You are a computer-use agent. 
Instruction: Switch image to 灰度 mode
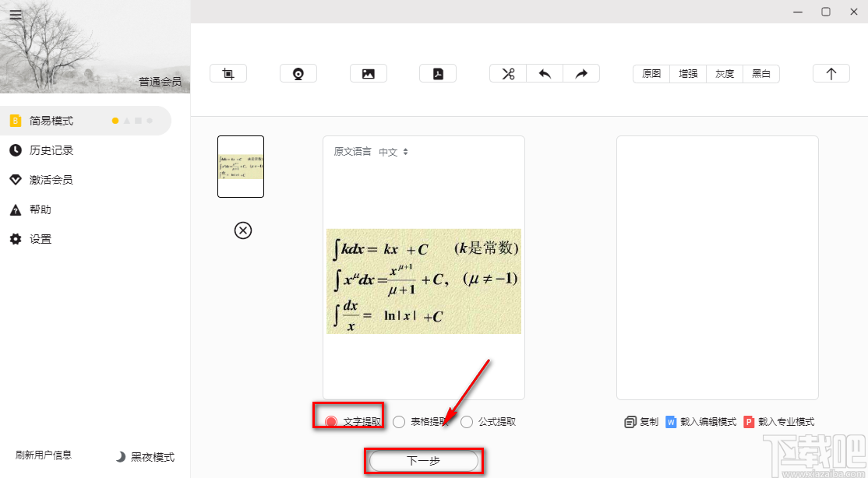(x=725, y=74)
